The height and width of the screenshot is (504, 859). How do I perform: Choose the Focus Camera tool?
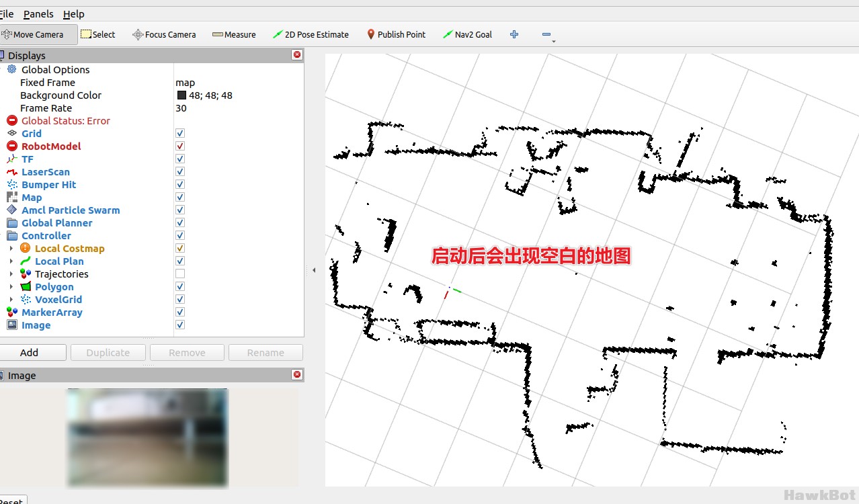point(164,34)
